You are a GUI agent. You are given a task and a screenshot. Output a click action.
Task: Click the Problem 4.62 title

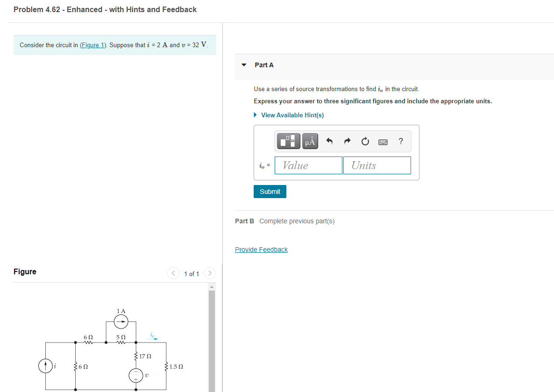pos(105,9)
